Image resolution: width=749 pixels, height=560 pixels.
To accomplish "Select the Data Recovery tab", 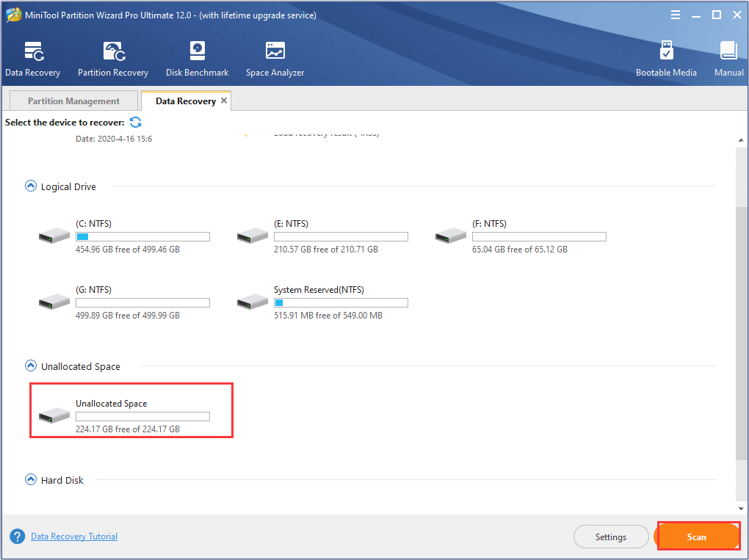I will pos(186,101).
